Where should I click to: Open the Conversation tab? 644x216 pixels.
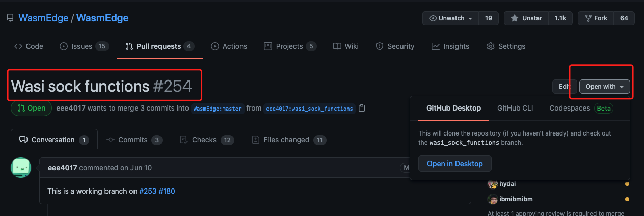pyautogui.click(x=54, y=140)
